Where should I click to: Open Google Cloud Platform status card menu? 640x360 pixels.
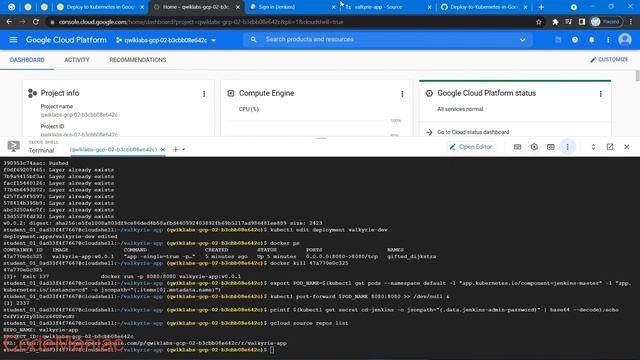point(600,94)
